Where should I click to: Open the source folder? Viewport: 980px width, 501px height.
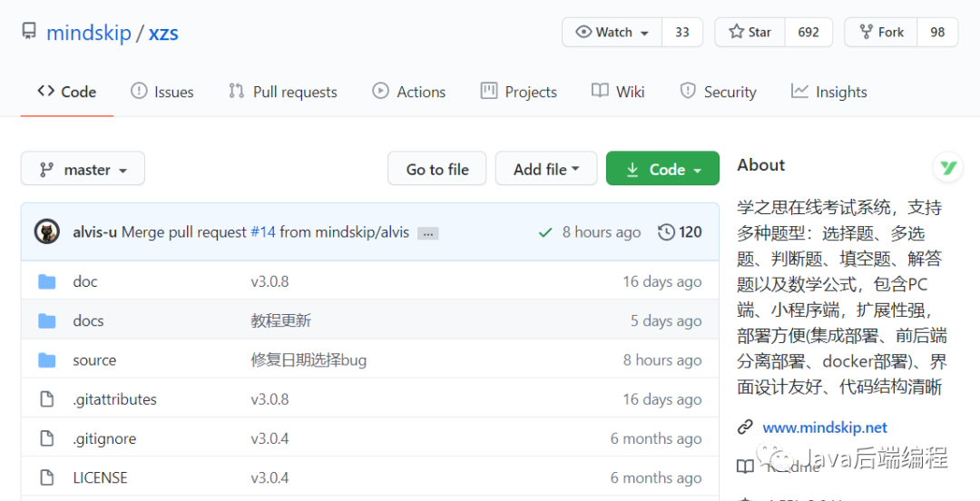coord(94,360)
